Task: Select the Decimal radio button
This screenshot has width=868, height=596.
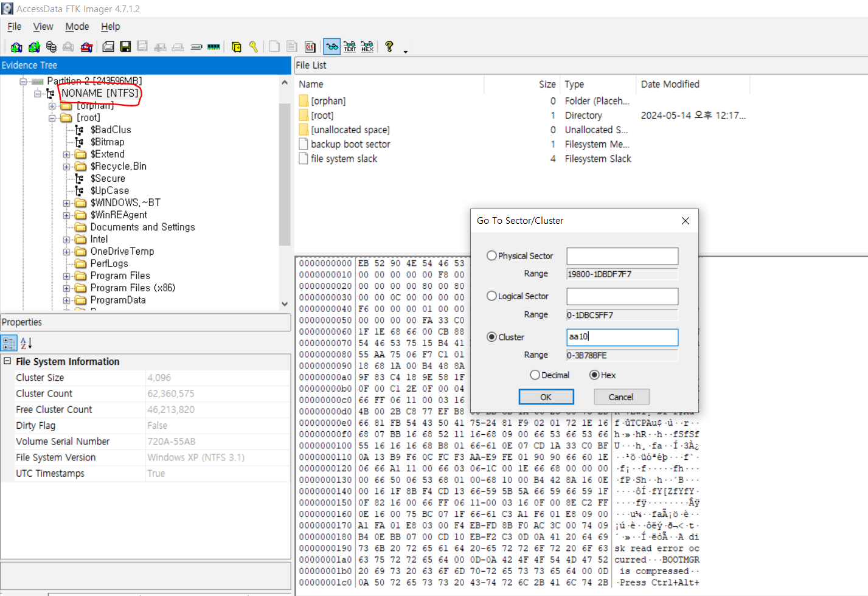Action: [535, 375]
